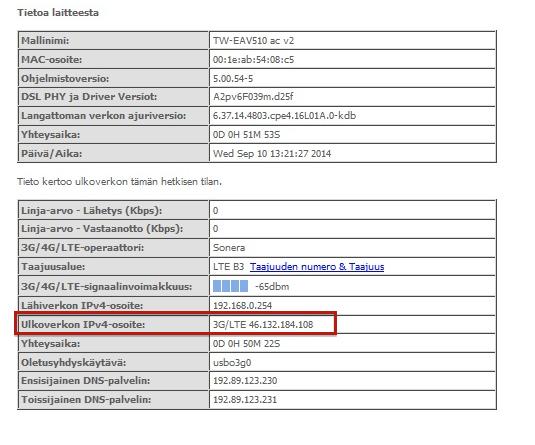535x445 pixels.
Task: Click the Linja-arvo - Lähetys (Kbps) label
Action: 92,211
